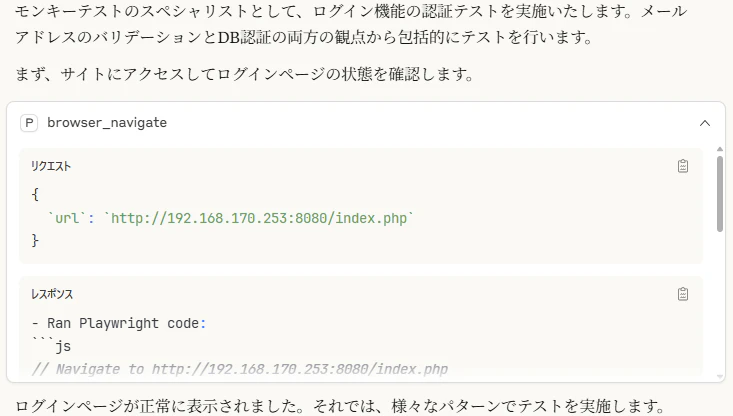The image size is (733, 416).
Task: Click the tool panel scrollbar thumb
Action: coord(720,194)
